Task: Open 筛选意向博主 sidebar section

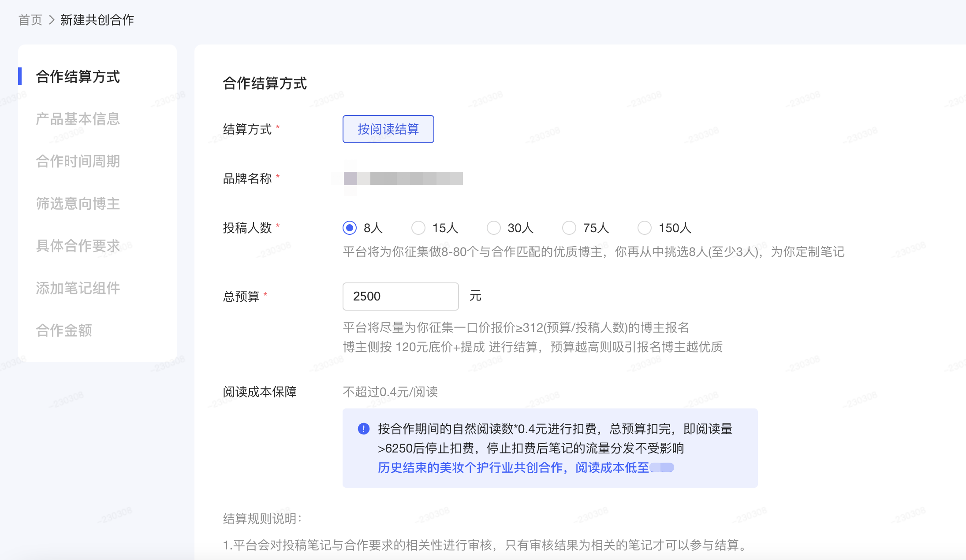Action: [x=78, y=204]
